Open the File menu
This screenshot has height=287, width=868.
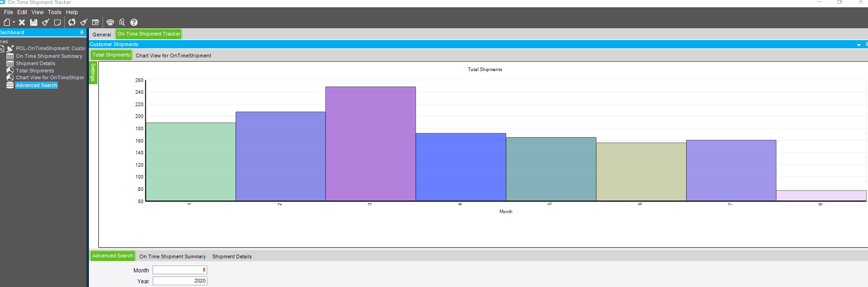pos(8,12)
